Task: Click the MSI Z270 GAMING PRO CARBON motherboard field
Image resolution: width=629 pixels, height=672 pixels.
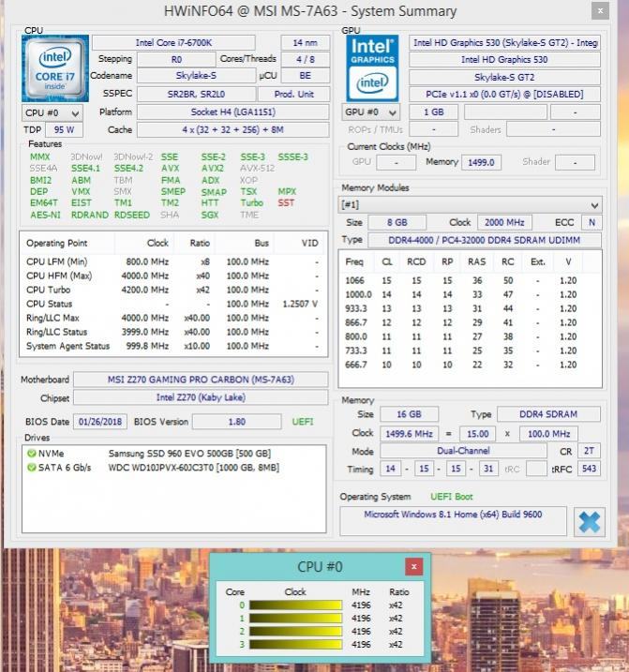Action: [x=201, y=380]
